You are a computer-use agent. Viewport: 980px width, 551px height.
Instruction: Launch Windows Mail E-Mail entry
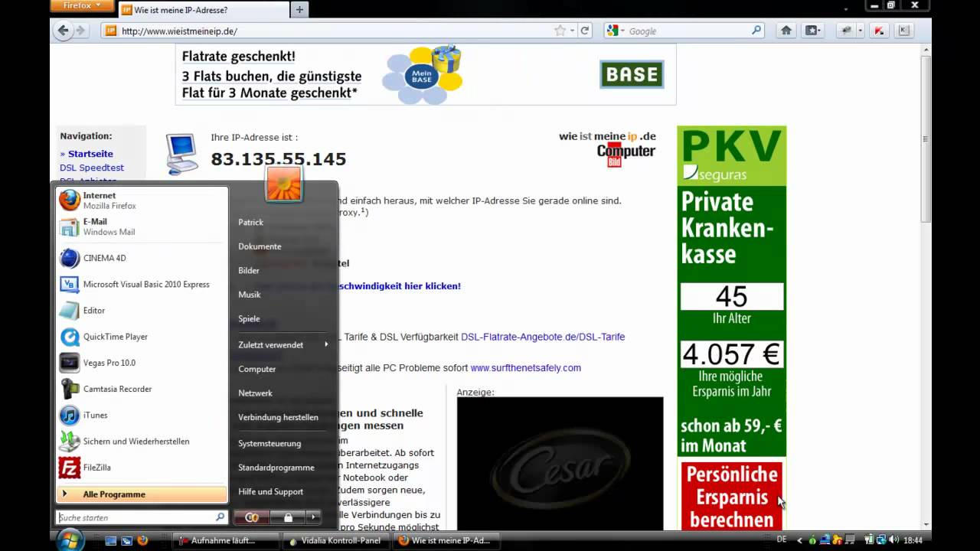tap(142, 227)
